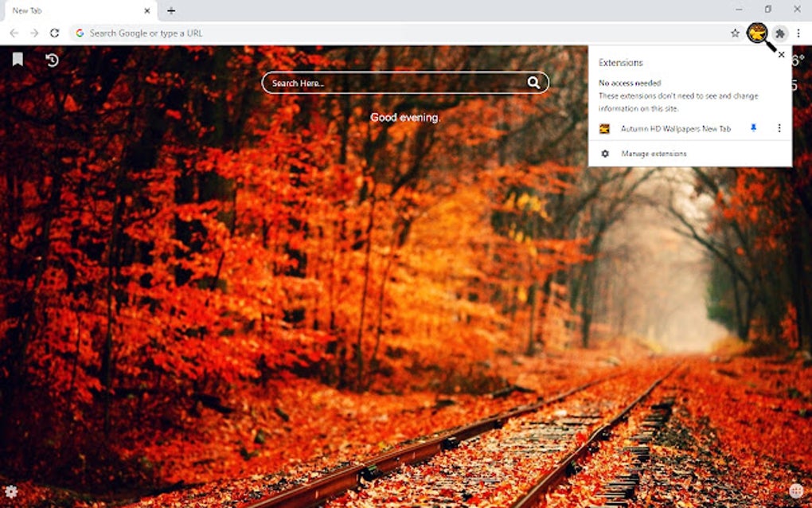Close the Extensions popup
812x508 pixels.
[x=782, y=54]
